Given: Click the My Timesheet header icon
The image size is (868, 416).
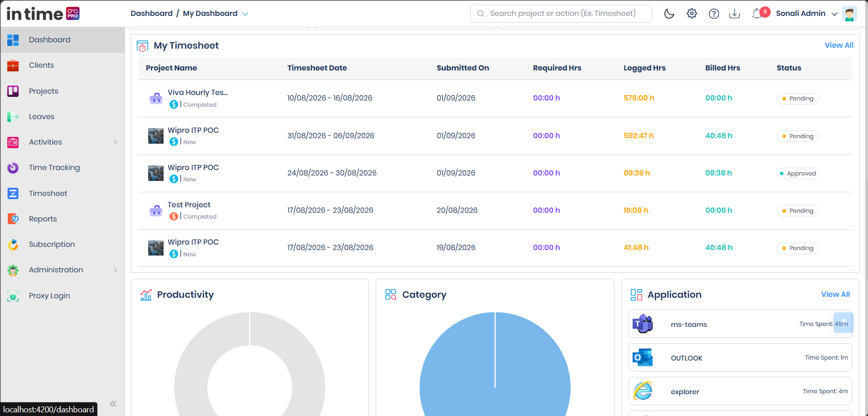Looking at the screenshot, I should [142, 46].
